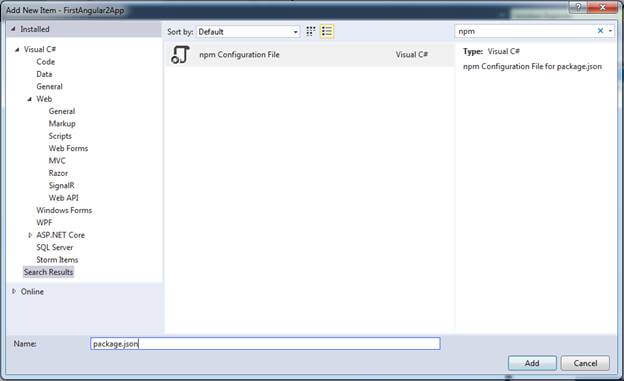
Task: Select the Data category
Action: coord(44,74)
